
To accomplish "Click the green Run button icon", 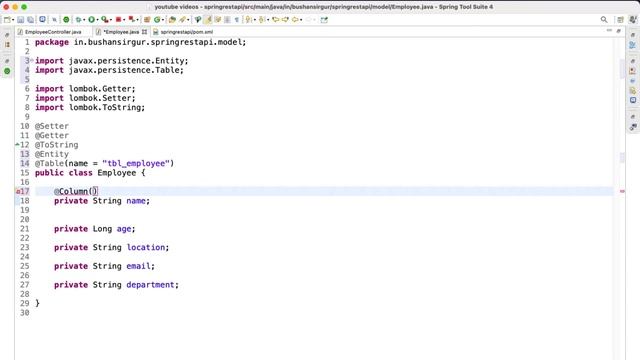I will [91, 20].
